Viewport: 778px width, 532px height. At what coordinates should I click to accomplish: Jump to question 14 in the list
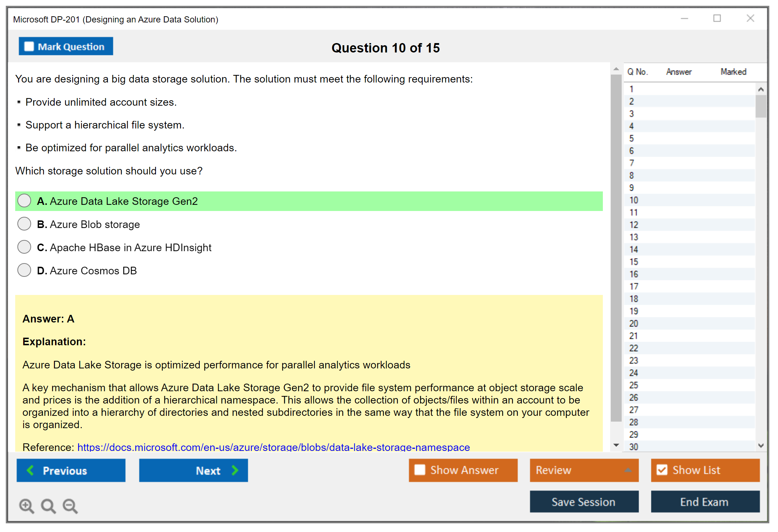[634, 249]
